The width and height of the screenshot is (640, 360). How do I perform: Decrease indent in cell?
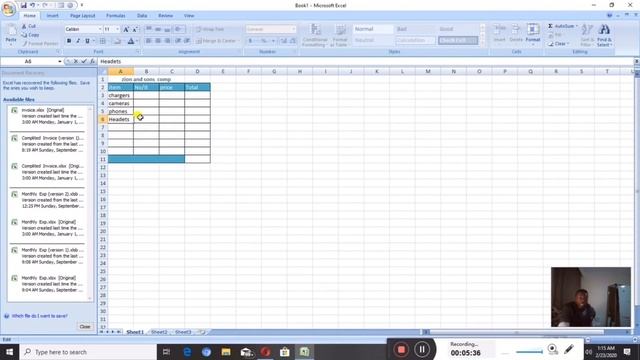[x=178, y=41]
